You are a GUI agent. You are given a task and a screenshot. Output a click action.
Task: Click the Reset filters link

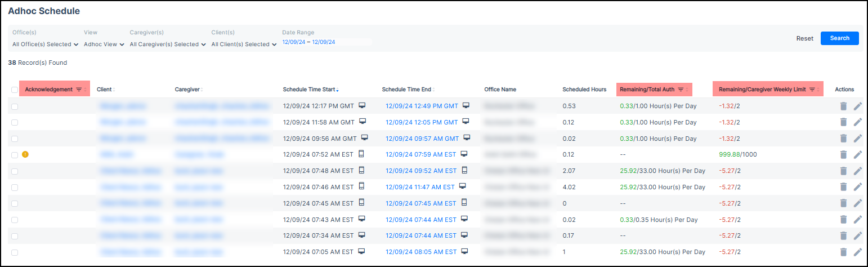pos(804,38)
